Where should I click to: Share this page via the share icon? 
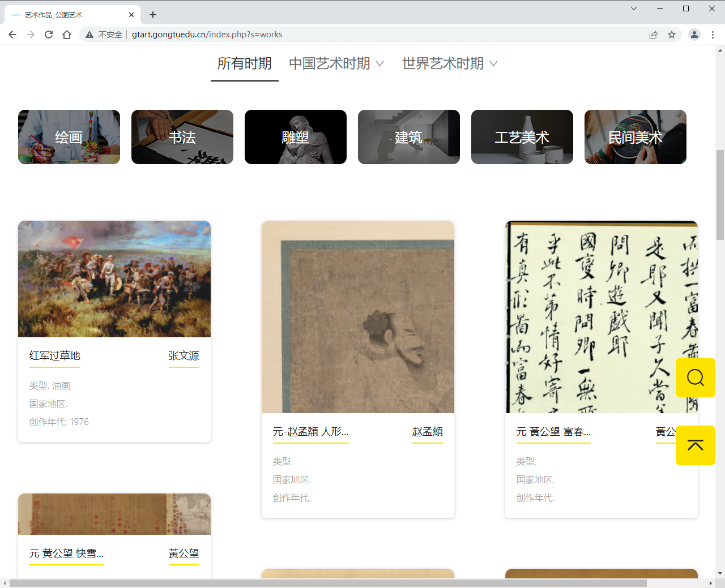pyautogui.click(x=654, y=35)
